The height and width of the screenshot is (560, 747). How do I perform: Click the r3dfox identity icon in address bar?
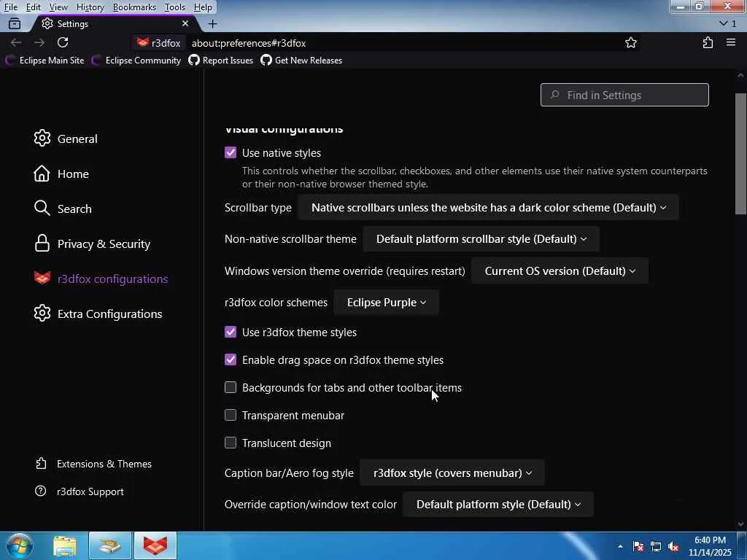coord(158,43)
